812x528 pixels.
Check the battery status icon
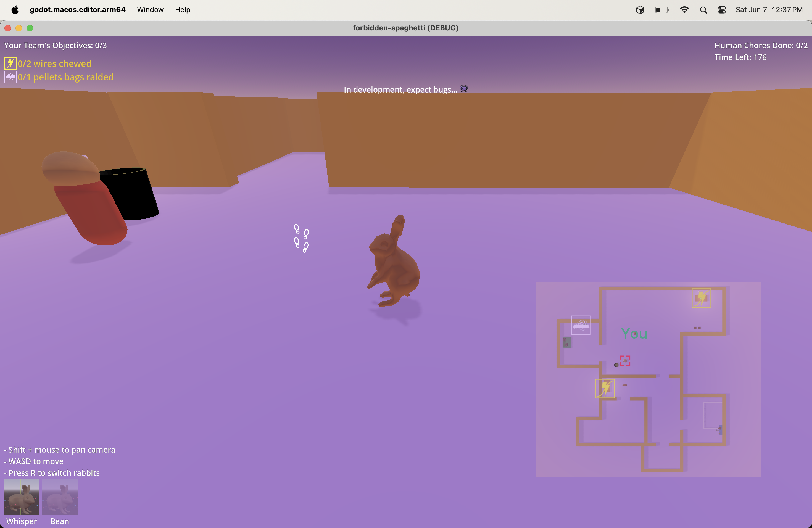(x=662, y=10)
